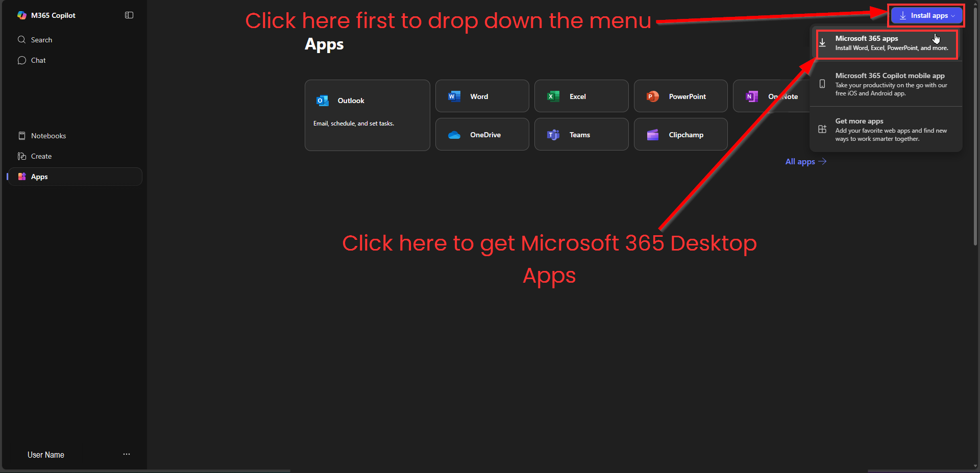The image size is (980, 473).
Task: Open the OneNote app tile
Action: pyautogui.click(x=772, y=96)
